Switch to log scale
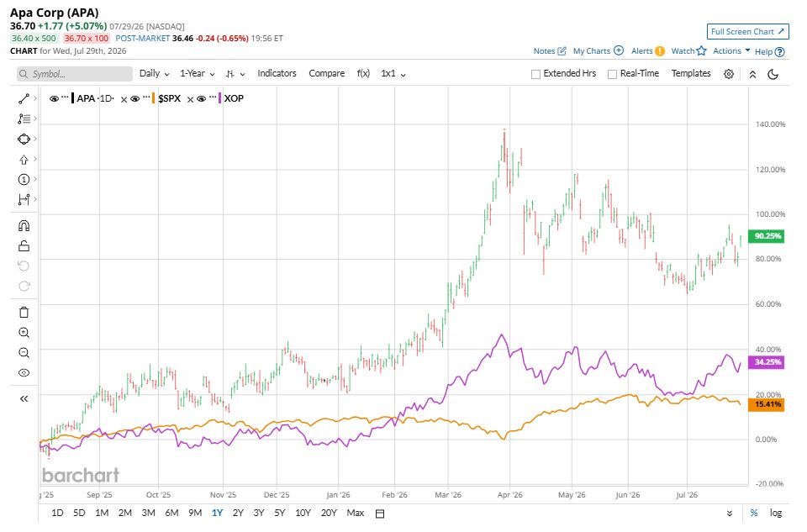 click(x=776, y=513)
